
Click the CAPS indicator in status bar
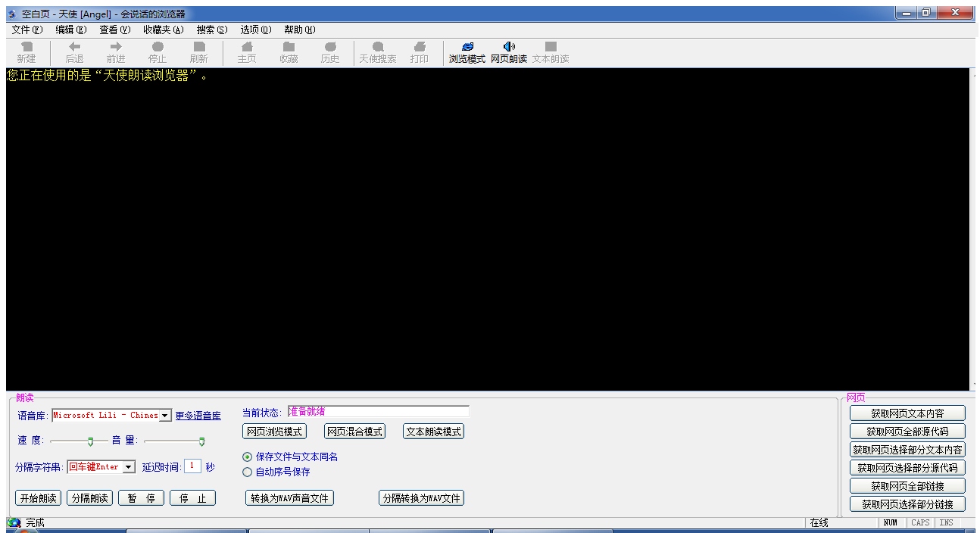920,523
